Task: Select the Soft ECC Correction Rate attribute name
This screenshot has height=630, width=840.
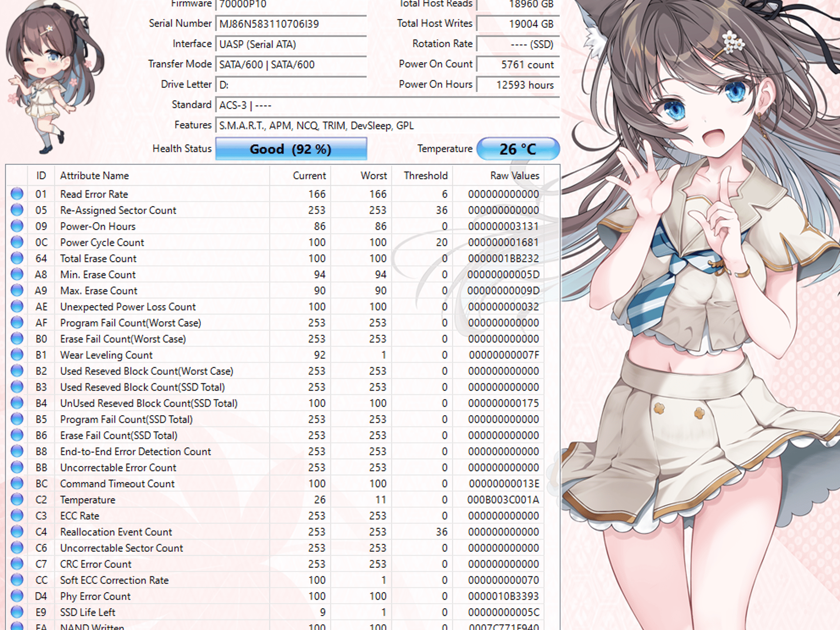Action: tap(114, 580)
